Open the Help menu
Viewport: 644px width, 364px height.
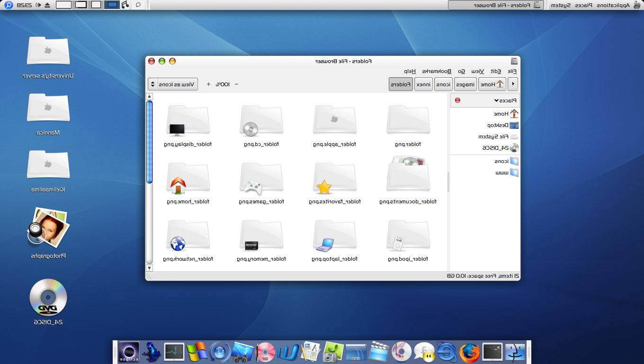410,71
